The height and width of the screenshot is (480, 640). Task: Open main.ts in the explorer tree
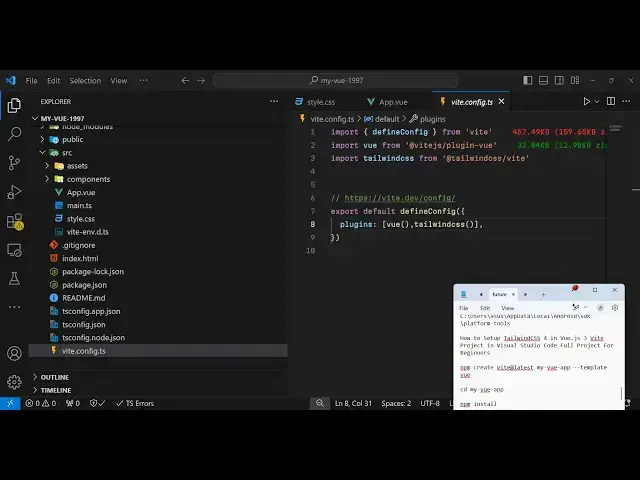79,205
